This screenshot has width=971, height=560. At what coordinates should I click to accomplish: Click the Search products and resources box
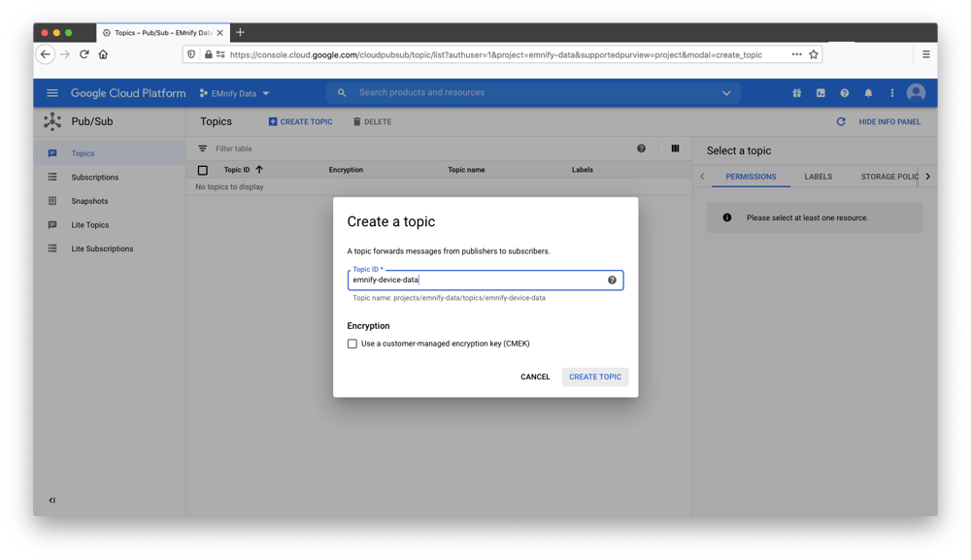click(x=532, y=93)
